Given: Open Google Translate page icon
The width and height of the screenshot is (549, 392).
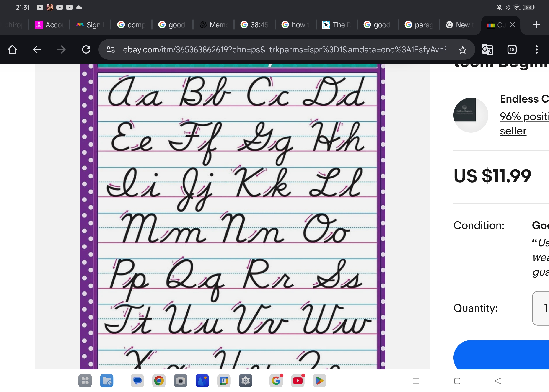Looking at the screenshot, I should coord(487,50).
